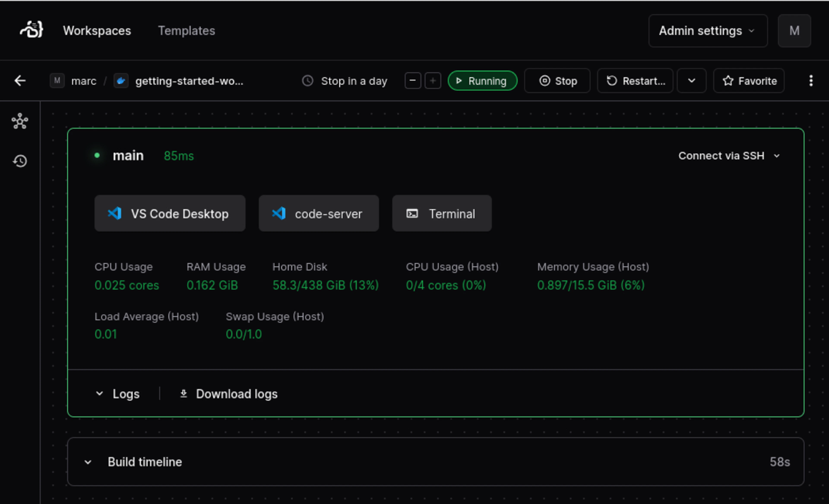Image resolution: width=829 pixels, height=504 pixels.
Task: Mark workspace as Favorite
Action: [749, 81]
